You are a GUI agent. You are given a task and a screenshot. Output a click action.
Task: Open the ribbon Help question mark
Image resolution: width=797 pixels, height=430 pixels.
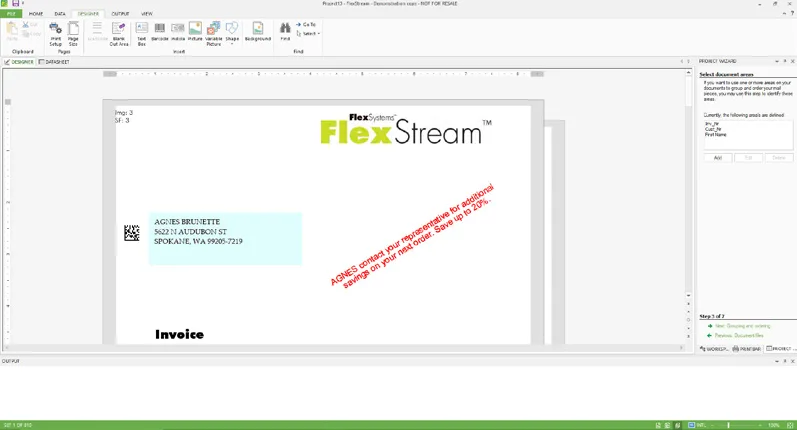point(792,14)
